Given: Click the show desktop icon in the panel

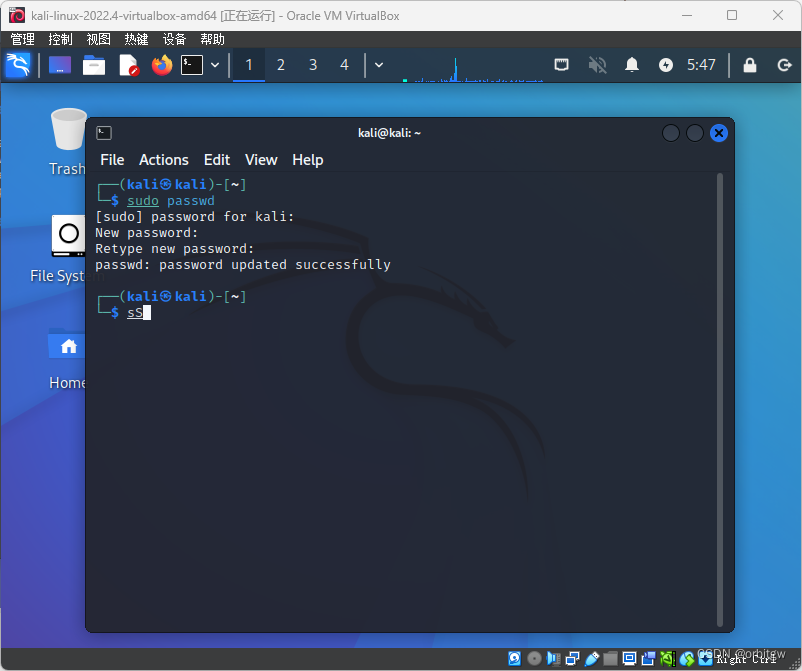Looking at the screenshot, I should coord(60,65).
